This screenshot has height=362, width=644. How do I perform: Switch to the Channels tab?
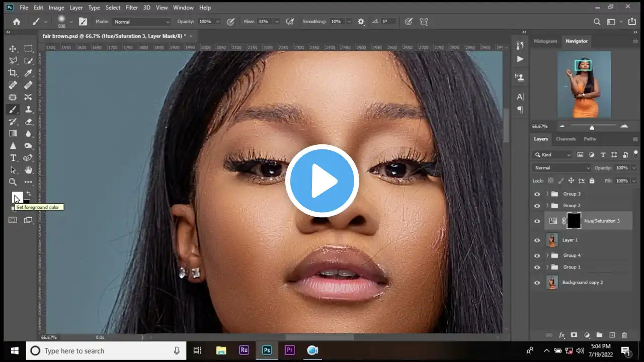pyautogui.click(x=566, y=139)
